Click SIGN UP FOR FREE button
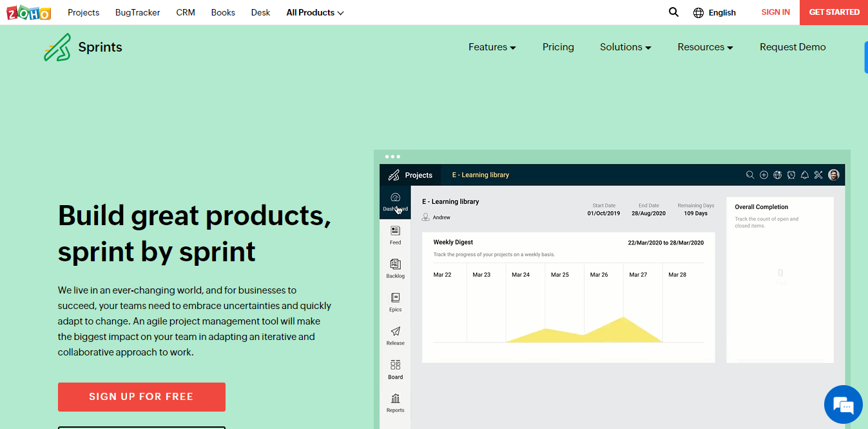The height and width of the screenshot is (429, 868). 142,397
